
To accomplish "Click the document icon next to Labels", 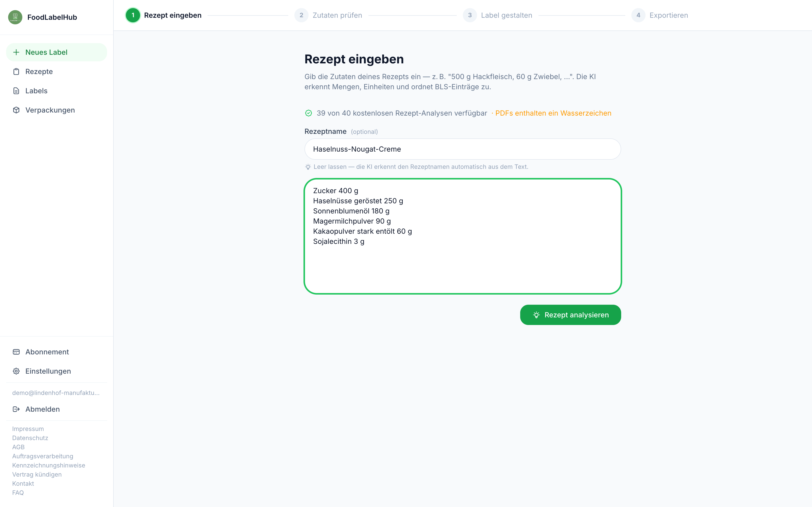I will [16, 91].
